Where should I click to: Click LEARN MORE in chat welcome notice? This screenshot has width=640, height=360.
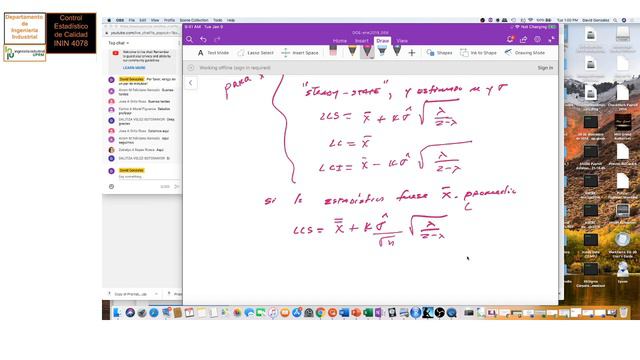(x=134, y=68)
